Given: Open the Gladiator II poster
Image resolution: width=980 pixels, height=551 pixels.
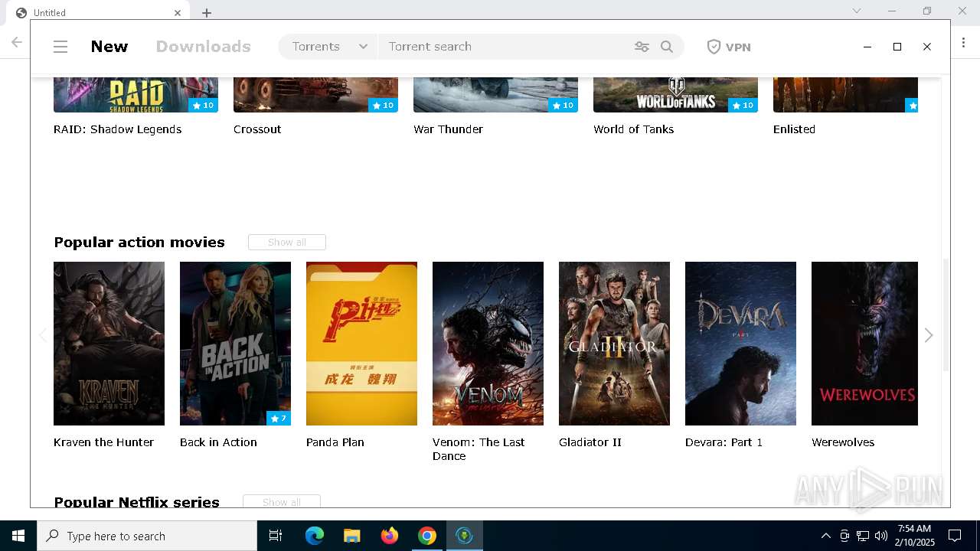Looking at the screenshot, I should [614, 344].
